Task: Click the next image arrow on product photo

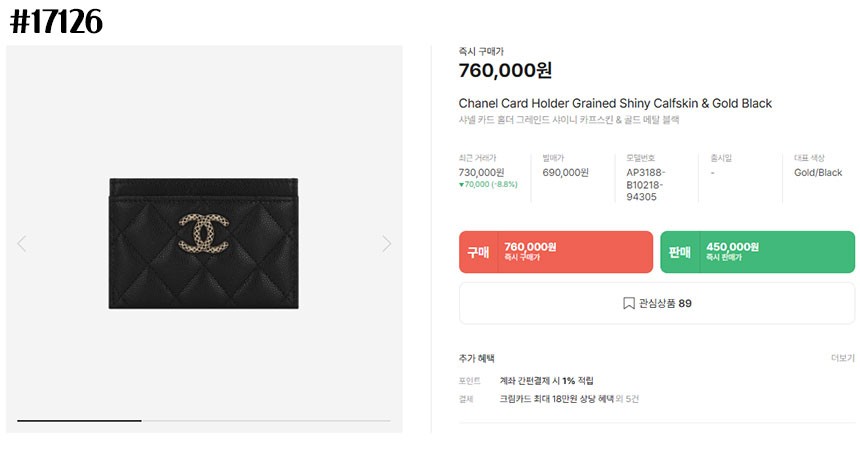Action: tap(387, 243)
